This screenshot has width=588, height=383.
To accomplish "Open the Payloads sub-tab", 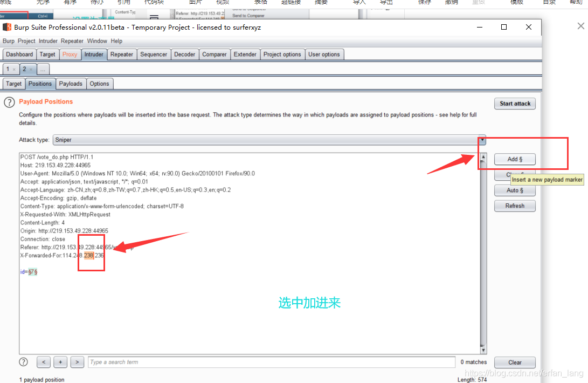I will tap(71, 84).
